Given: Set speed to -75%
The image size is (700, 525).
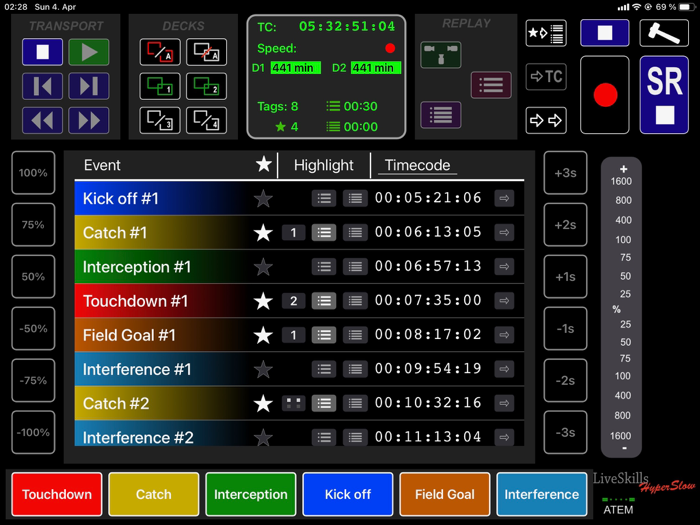Looking at the screenshot, I should coord(33,380).
